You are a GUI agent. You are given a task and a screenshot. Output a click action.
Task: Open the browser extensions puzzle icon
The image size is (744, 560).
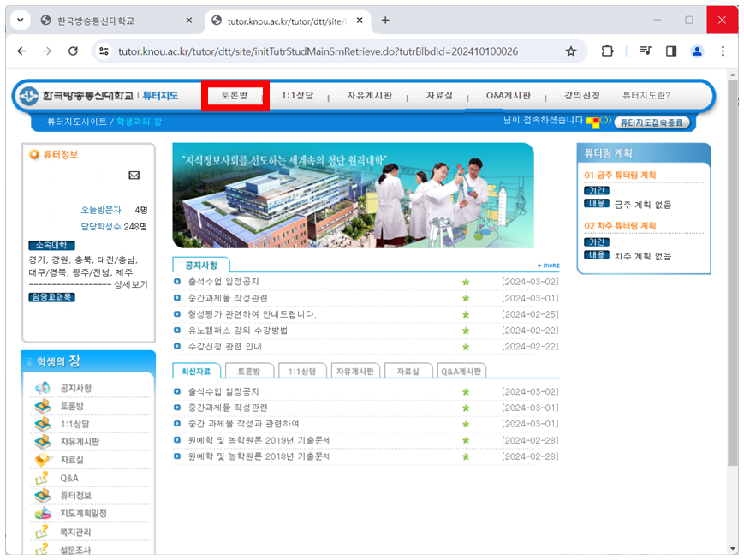coord(607,51)
